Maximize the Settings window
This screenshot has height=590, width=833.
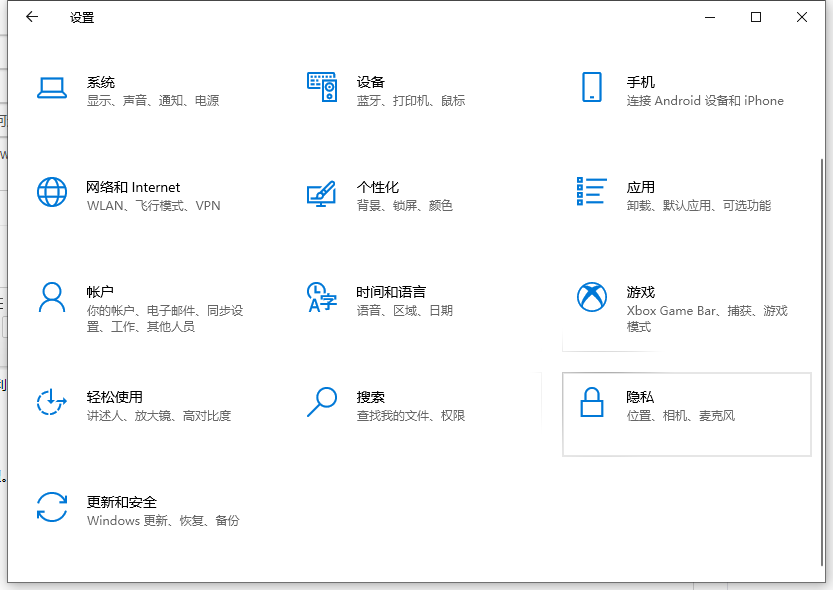(756, 17)
